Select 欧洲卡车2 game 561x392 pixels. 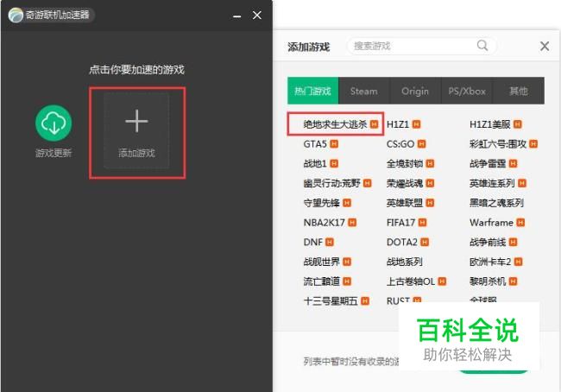490,262
